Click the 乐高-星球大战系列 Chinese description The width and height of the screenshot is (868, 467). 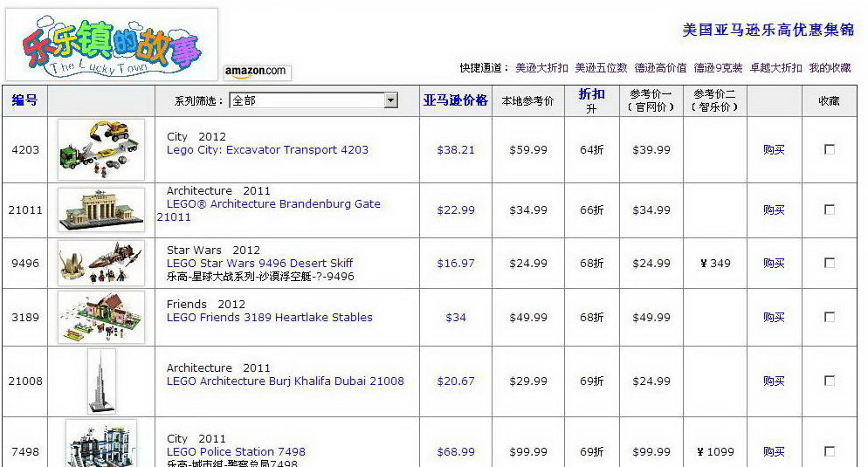tap(260, 276)
